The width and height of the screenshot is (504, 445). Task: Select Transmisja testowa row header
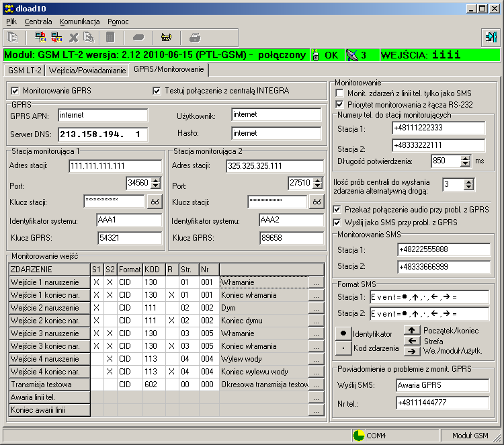(x=50, y=385)
